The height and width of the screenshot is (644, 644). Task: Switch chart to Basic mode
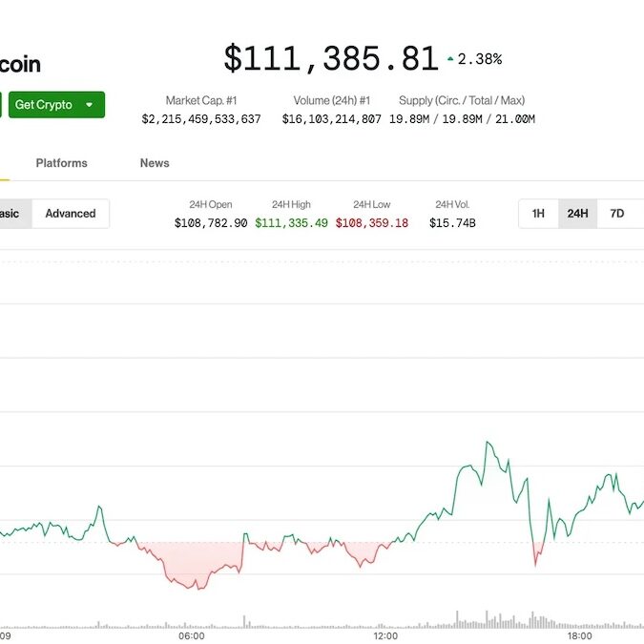pyautogui.click(x=10, y=214)
